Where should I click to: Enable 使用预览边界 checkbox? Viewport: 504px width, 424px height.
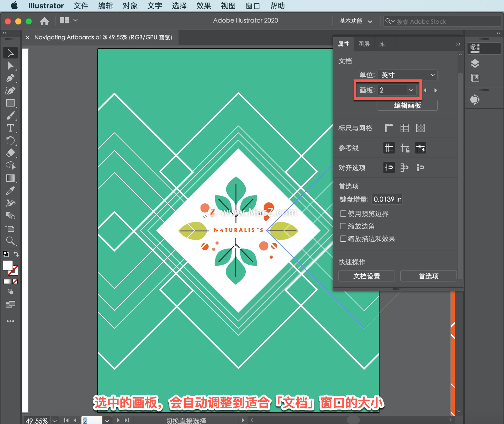(x=343, y=213)
